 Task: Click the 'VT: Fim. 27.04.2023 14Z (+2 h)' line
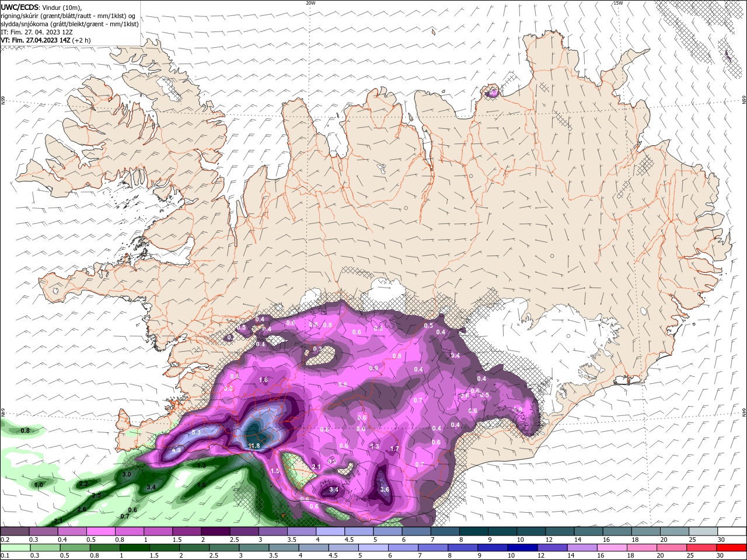[46, 40]
